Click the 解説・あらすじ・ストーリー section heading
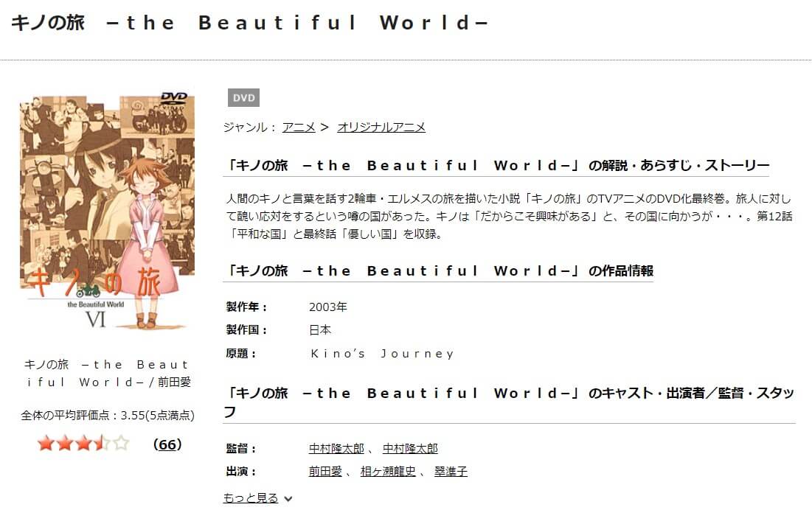This screenshot has height=510, width=812. tap(496, 166)
